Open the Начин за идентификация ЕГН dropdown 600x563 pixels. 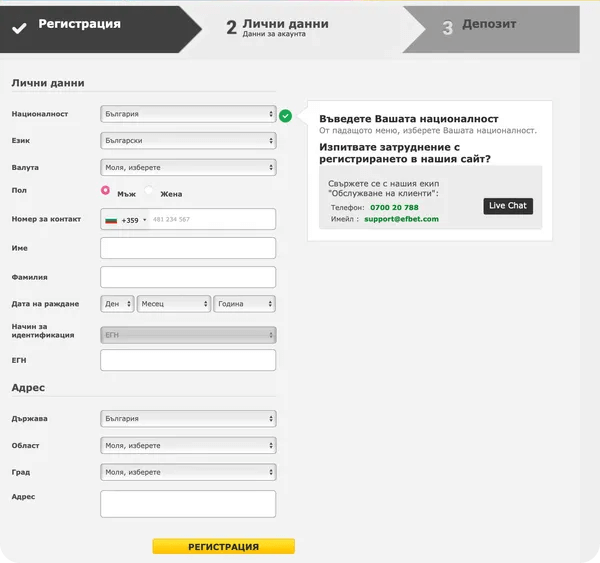pyautogui.click(x=188, y=335)
